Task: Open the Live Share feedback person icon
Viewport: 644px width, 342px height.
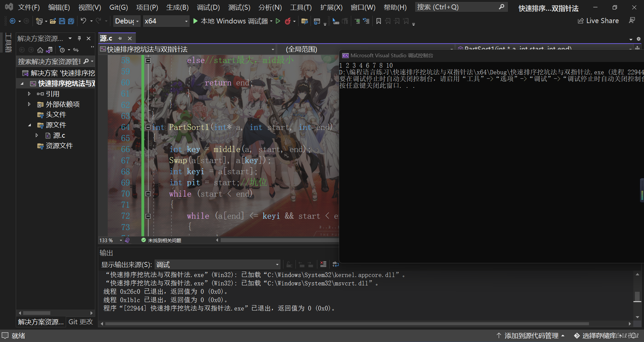Action: 632,21
